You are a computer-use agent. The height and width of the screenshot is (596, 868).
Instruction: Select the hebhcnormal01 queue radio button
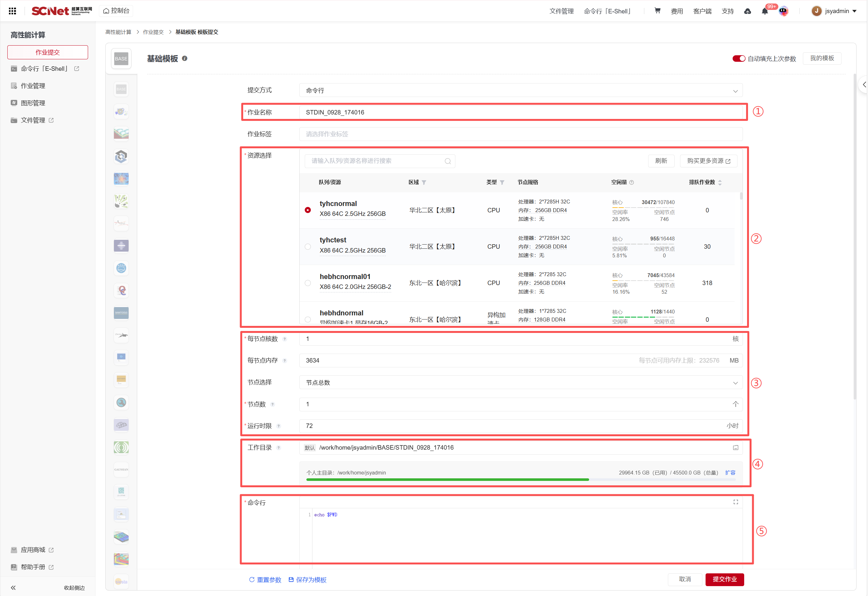click(308, 283)
